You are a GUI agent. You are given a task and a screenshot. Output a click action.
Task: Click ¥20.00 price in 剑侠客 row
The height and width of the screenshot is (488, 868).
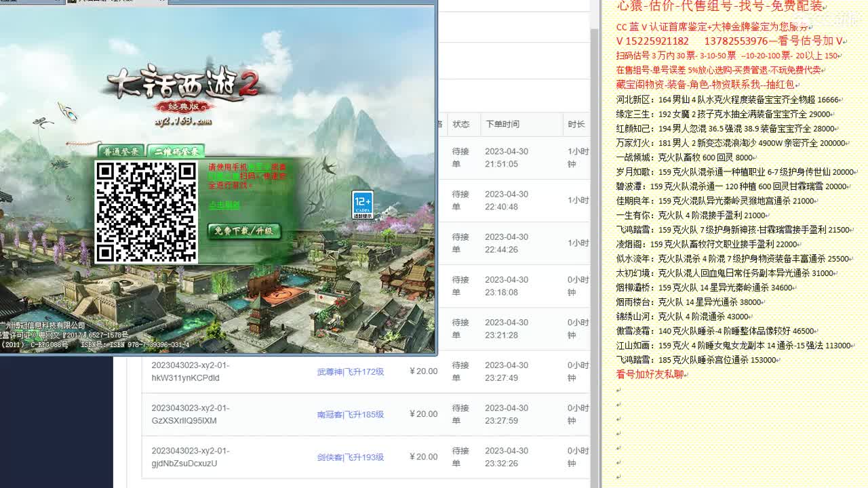[424, 457]
